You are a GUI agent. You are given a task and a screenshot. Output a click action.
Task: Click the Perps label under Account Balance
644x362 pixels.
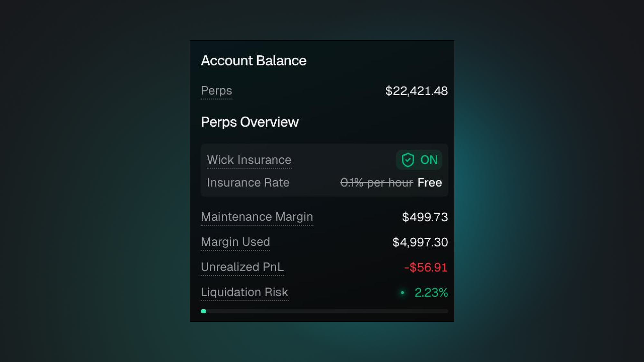(x=216, y=91)
